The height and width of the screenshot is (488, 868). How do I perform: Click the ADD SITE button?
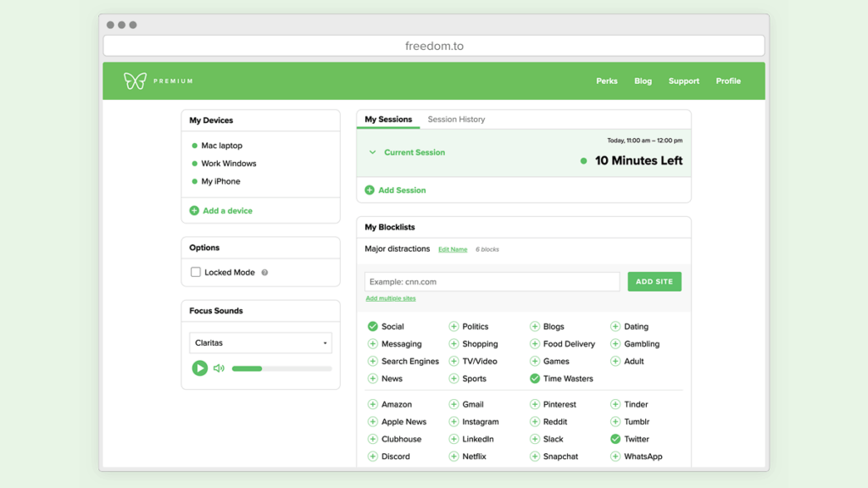coord(654,281)
